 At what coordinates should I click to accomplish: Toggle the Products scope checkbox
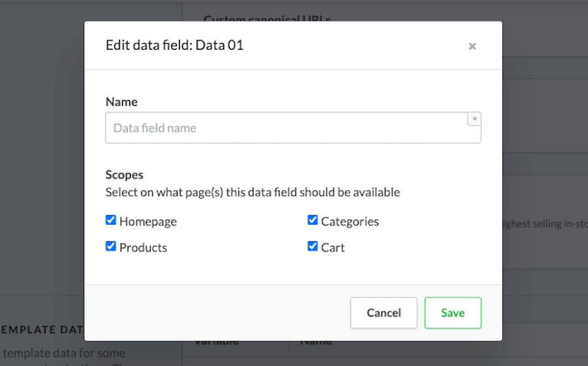pyautogui.click(x=111, y=246)
